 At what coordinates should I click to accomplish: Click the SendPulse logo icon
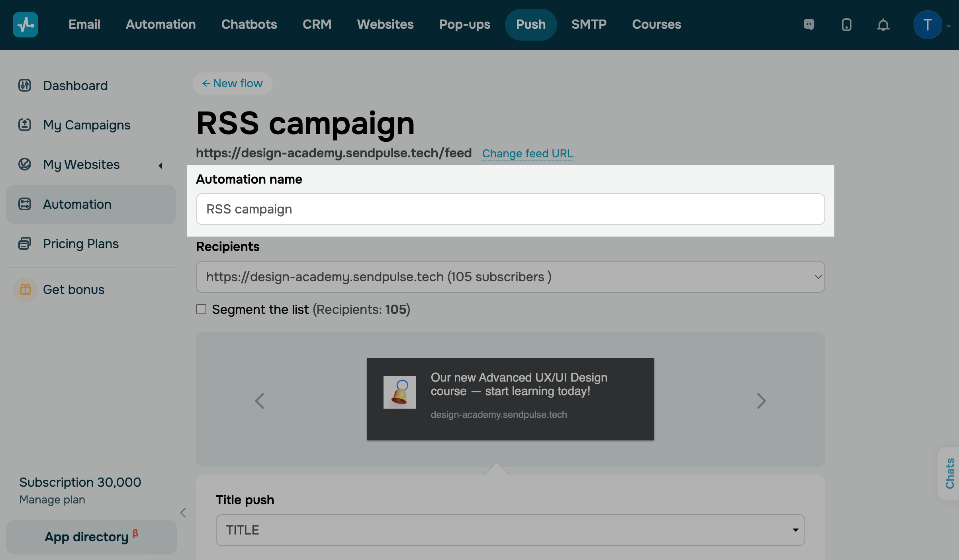coord(25,25)
